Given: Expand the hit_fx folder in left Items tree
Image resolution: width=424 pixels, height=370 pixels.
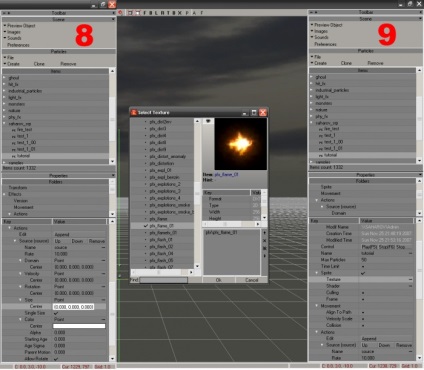Looking at the screenshot, I should click(5, 84).
